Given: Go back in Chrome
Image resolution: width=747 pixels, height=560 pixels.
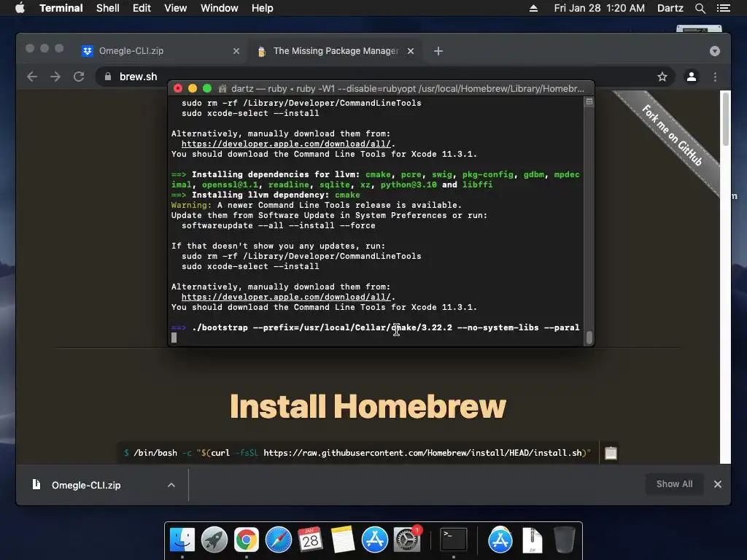Looking at the screenshot, I should click(32, 77).
